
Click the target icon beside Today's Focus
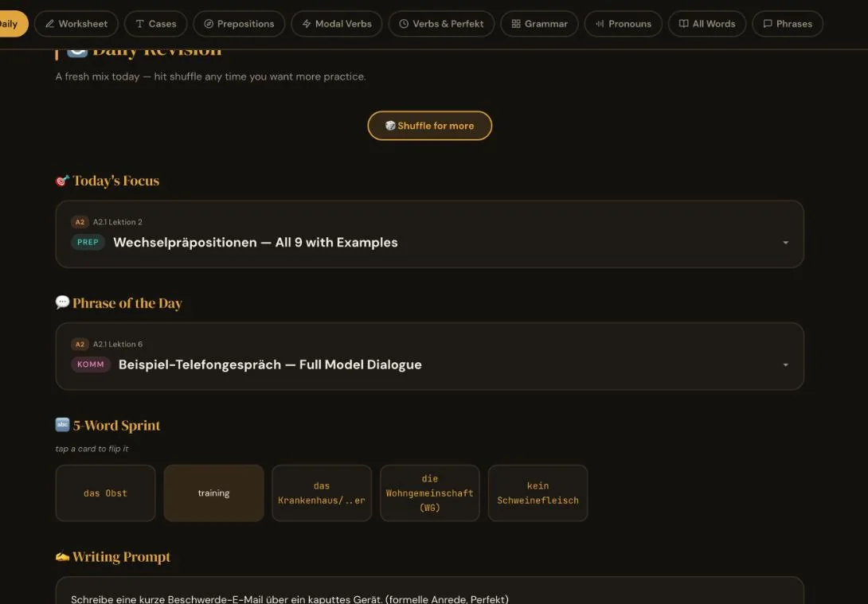pos(63,181)
